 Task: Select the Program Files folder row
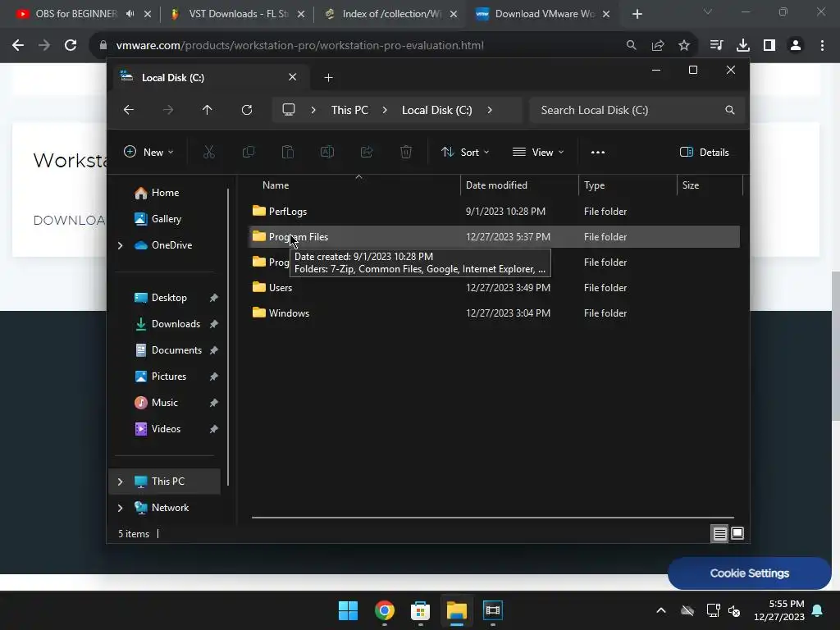pos(494,237)
